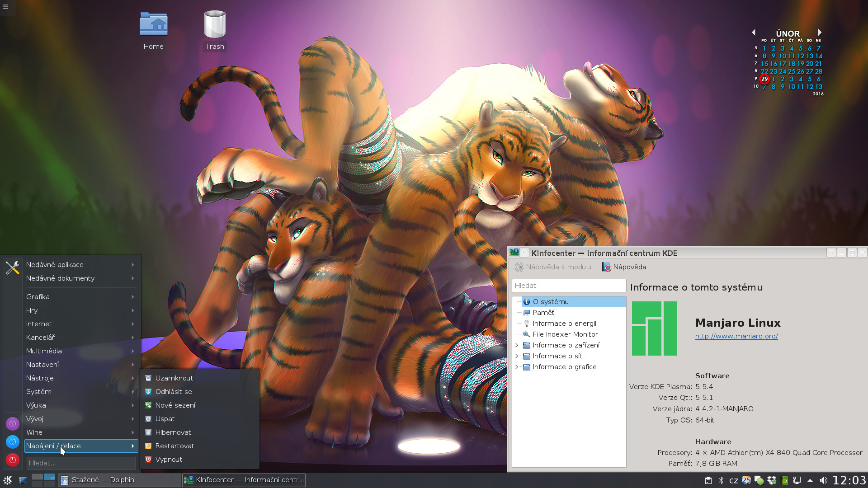Open the green chat status tray icon
This screenshot has height=488, width=868.
tap(759, 480)
